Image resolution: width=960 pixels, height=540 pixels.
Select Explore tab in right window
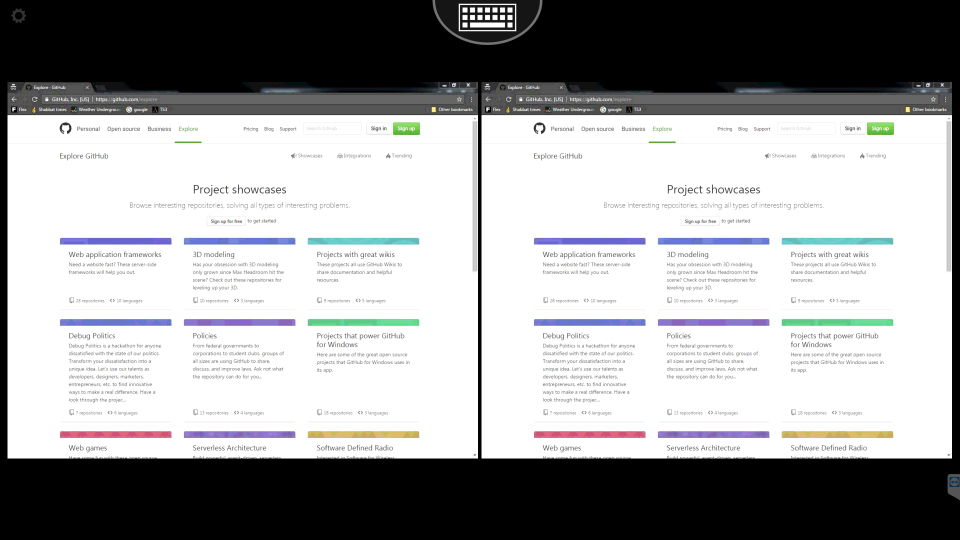662,129
